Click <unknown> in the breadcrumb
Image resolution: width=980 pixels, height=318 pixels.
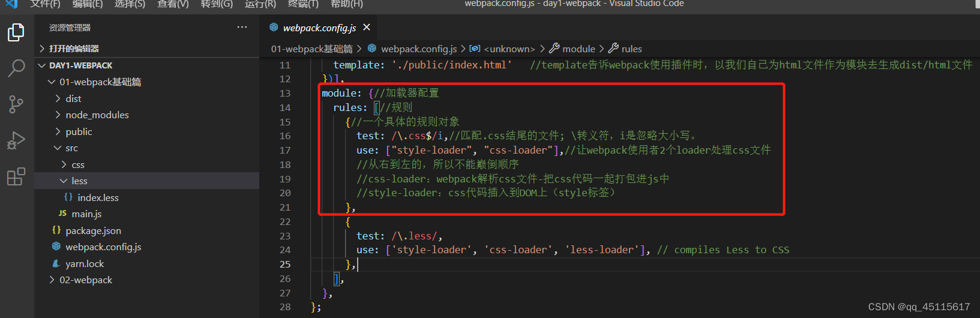pos(509,49)
